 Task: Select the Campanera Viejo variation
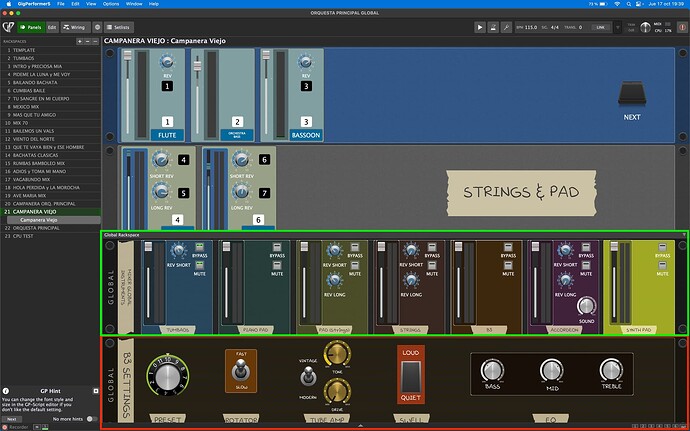[54, 220]
